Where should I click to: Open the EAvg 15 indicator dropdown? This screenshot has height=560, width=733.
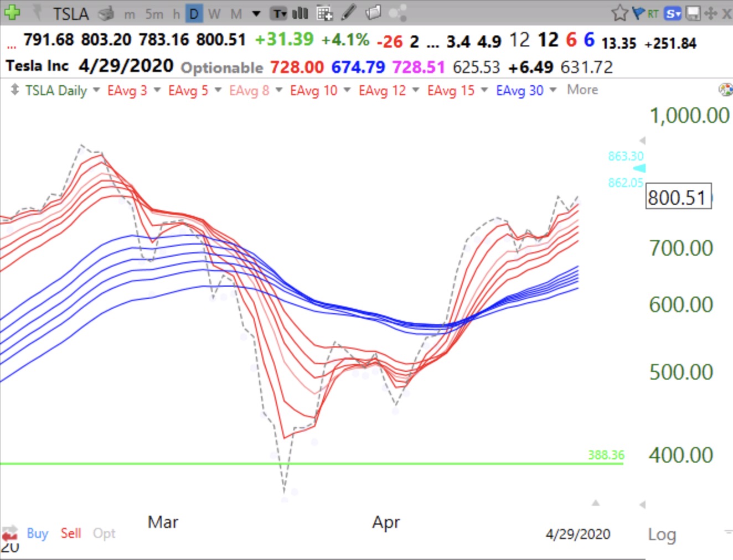(484, 90)
